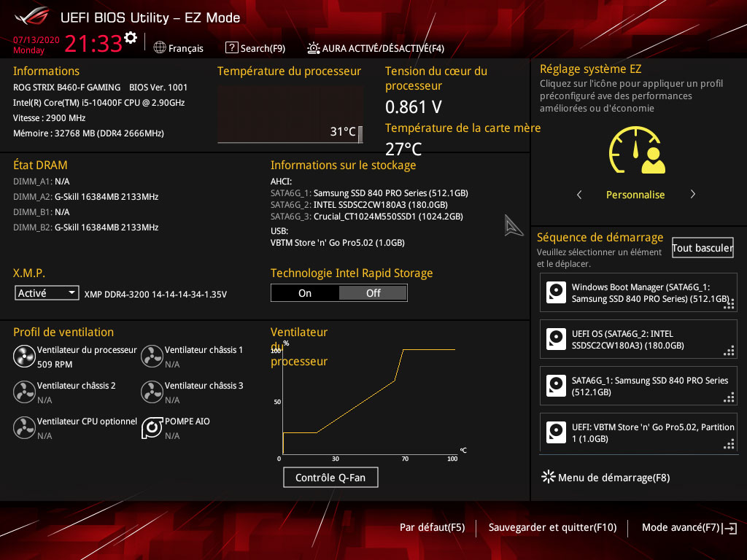
Task: Click the settings gear next to the clock
Action: (131, 38)
